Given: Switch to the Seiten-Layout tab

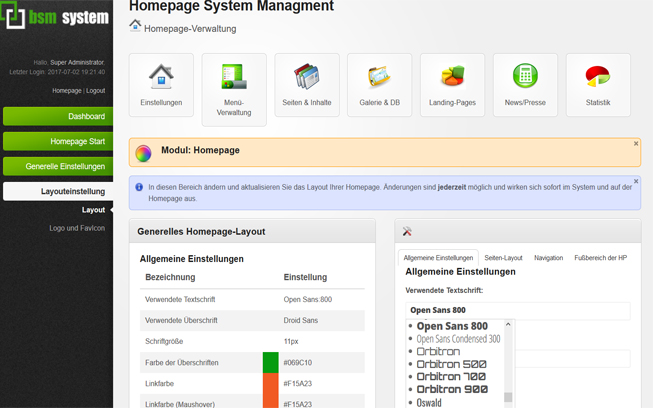Looking at the screenshot, I should coord(503,258).
